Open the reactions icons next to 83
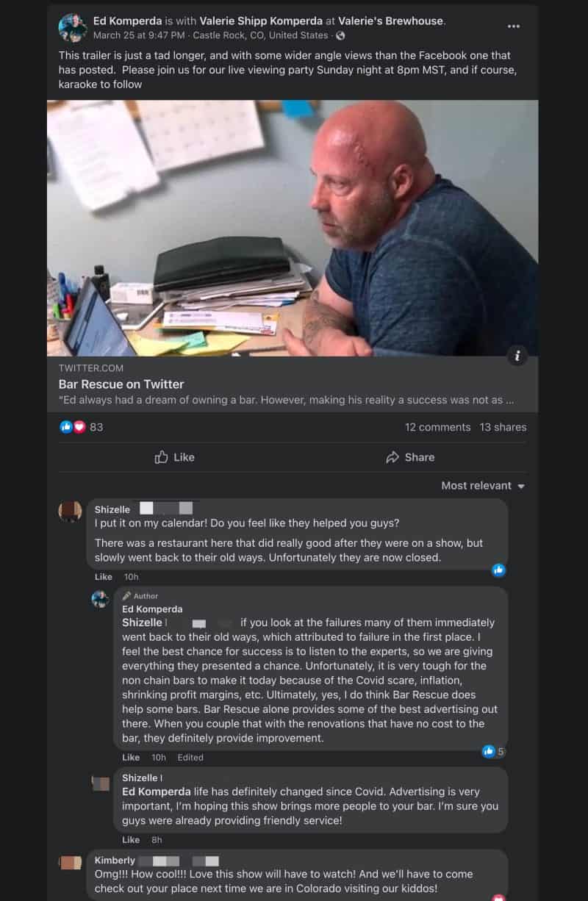 coord(72,427)
